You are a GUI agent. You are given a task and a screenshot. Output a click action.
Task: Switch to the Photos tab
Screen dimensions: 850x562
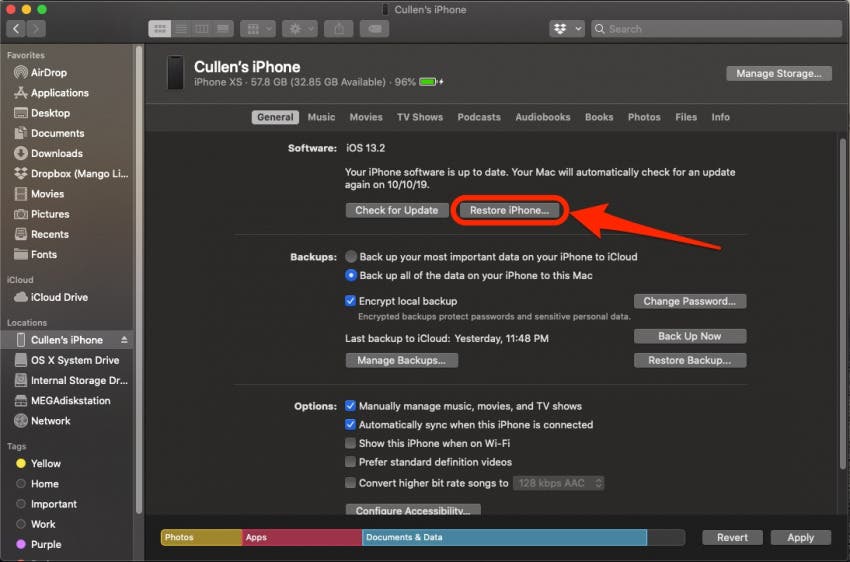coord(644,117)
